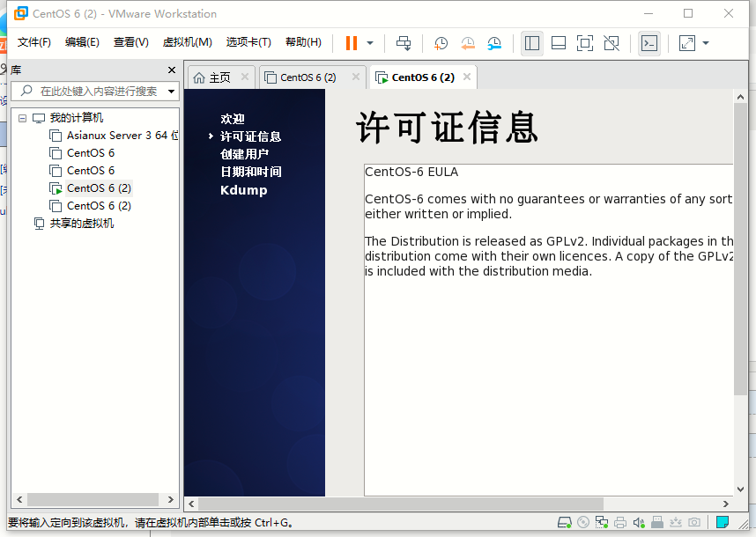Open the 虚拟机(M) menu

[x=187, y=42]
